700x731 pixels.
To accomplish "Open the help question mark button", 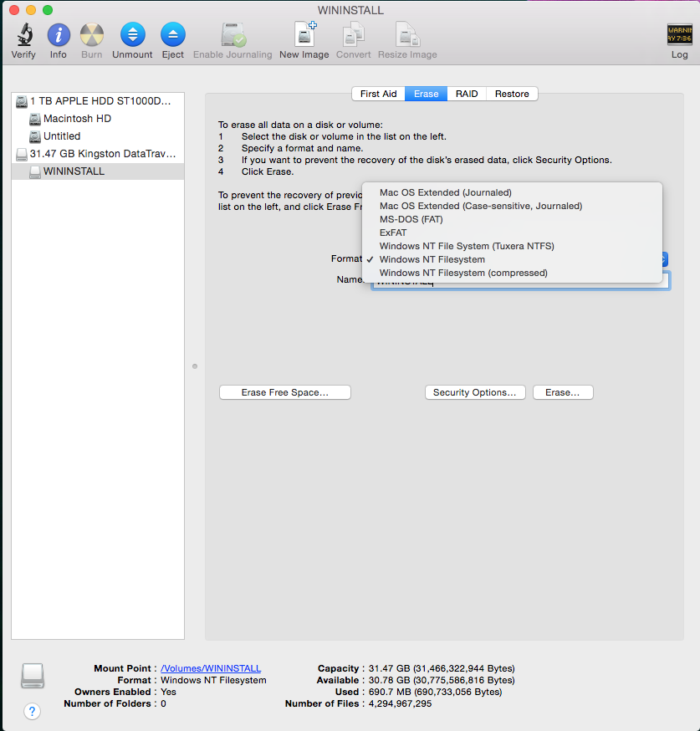I will pos(32,711).
